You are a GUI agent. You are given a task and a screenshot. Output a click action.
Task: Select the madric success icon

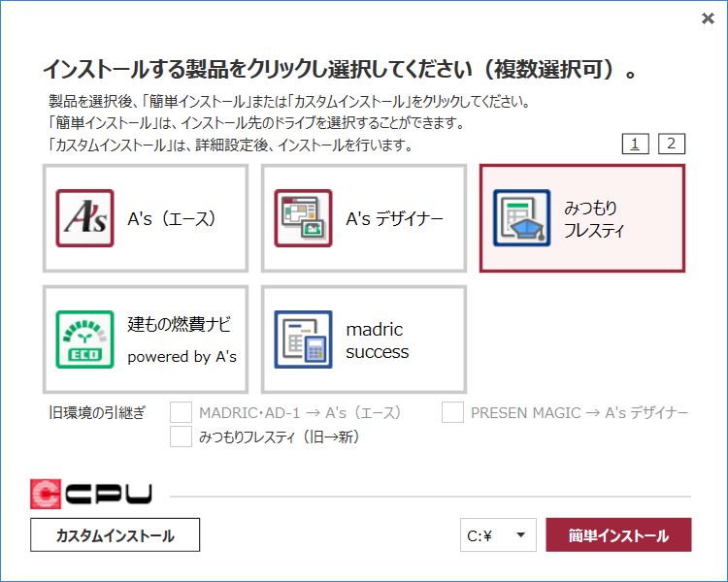pyautogui.click(x=303, y=339)
